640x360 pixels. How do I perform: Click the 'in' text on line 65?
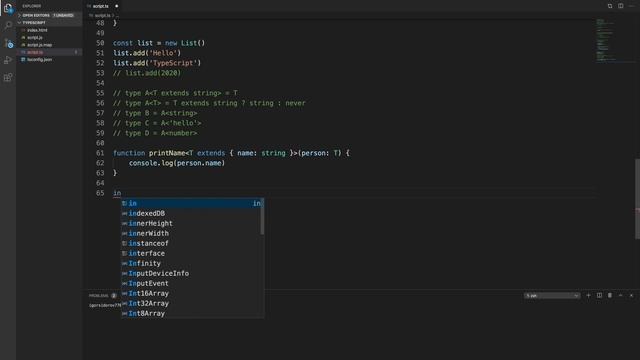tap(117, 193)
